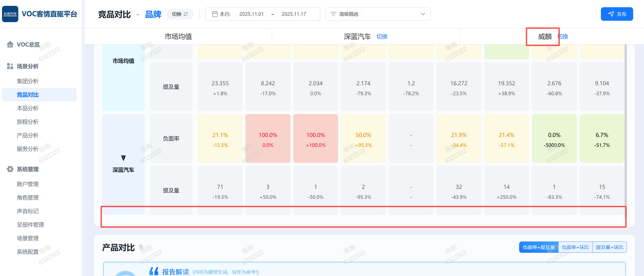Viewport: 644px width, 276px height.
Task: Click the calendar icon in date range
Action: click(x=214, y=14)
